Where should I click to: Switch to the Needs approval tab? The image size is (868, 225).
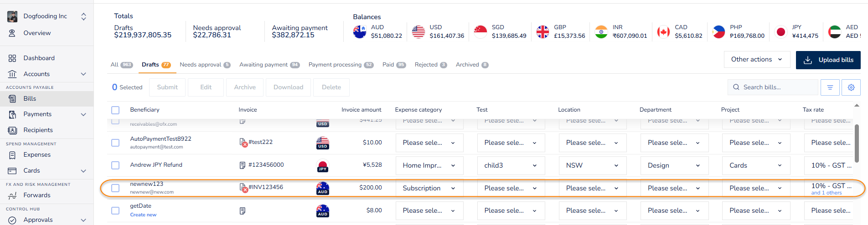pos(205,65)
